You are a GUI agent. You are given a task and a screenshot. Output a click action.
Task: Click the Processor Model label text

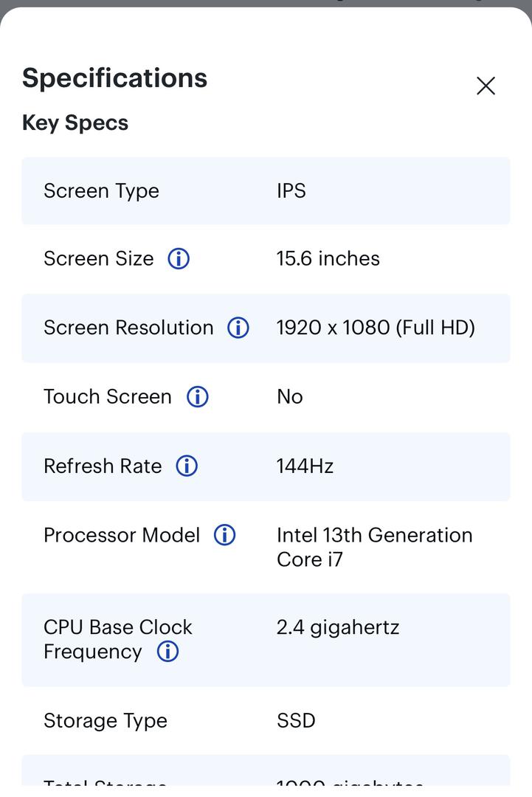[x=122, y=535]
